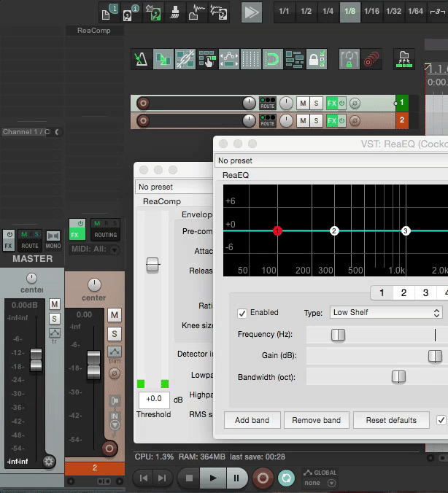
Task: Click the locking padlock toolbar icon
Action: click(x=317, y=59)
